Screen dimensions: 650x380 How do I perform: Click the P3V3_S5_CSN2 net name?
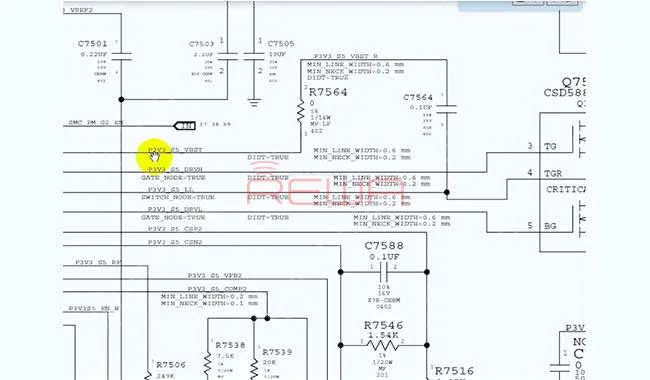pos(175,242)
